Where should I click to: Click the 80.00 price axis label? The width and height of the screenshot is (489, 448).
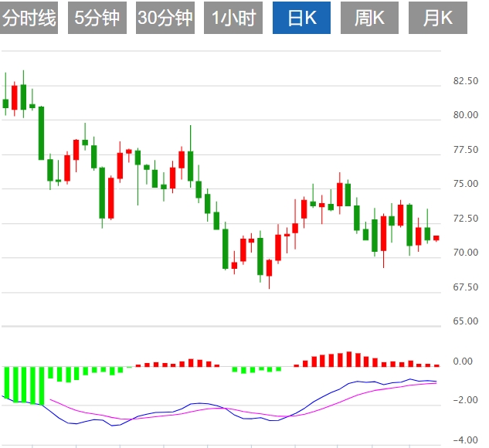pos(466,115)
